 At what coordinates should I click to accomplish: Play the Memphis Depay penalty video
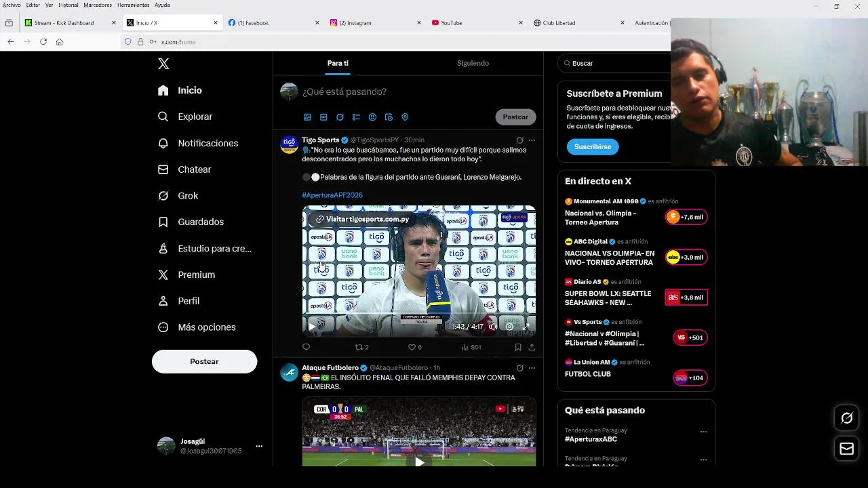(x=419, y=462)
